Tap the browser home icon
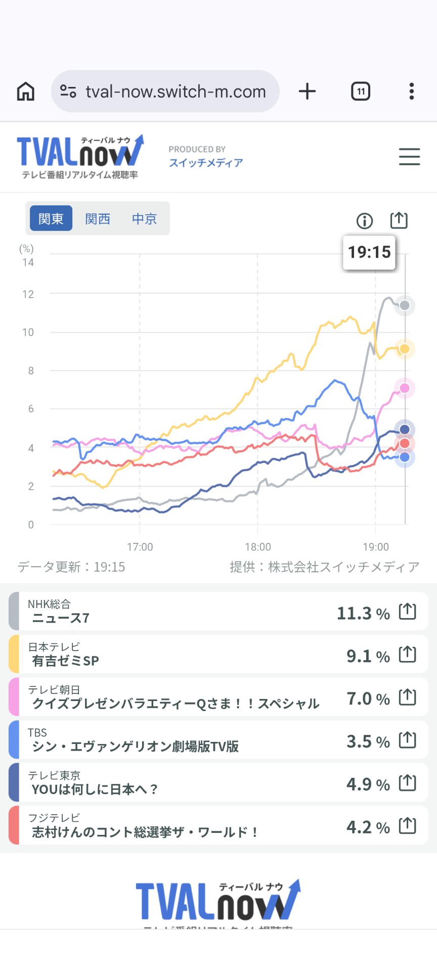Screen dimensions: 437x980 click(26, 91)
